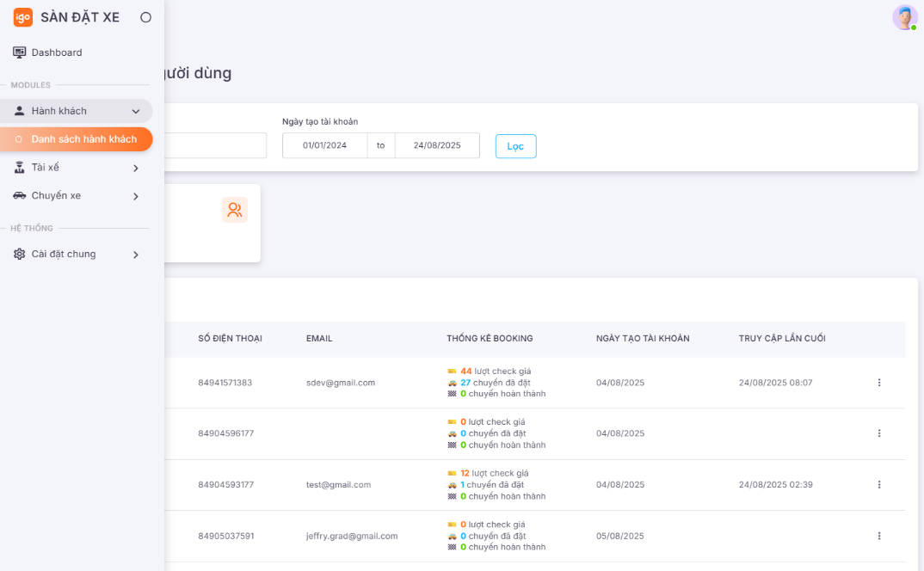Set end date field 24/08/2025
The image size is (924, 571).
point(437,145)
